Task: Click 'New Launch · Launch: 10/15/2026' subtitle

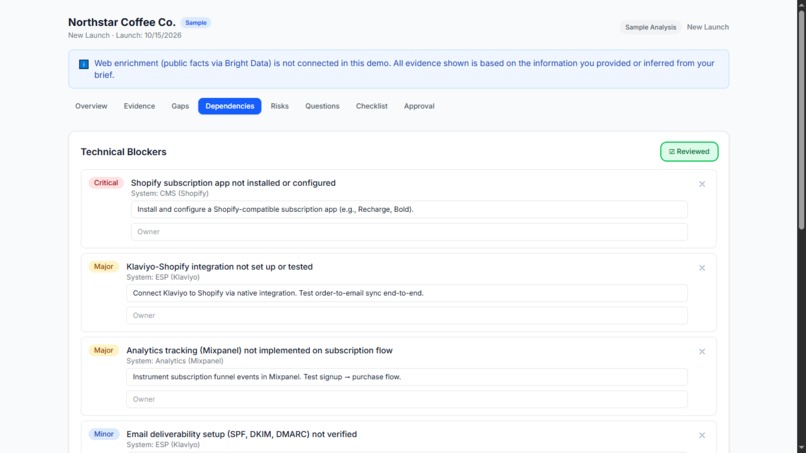Action: pyautogui.click(x=125, y=35)
